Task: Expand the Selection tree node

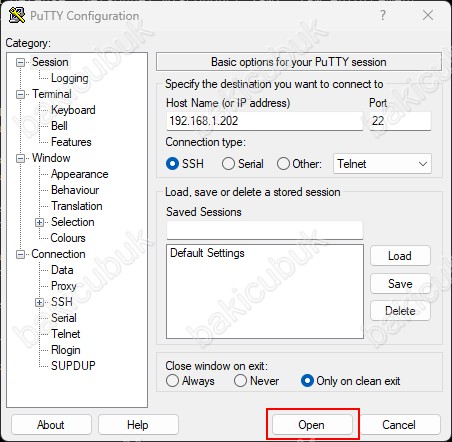Action: click(x=39, y=222)
